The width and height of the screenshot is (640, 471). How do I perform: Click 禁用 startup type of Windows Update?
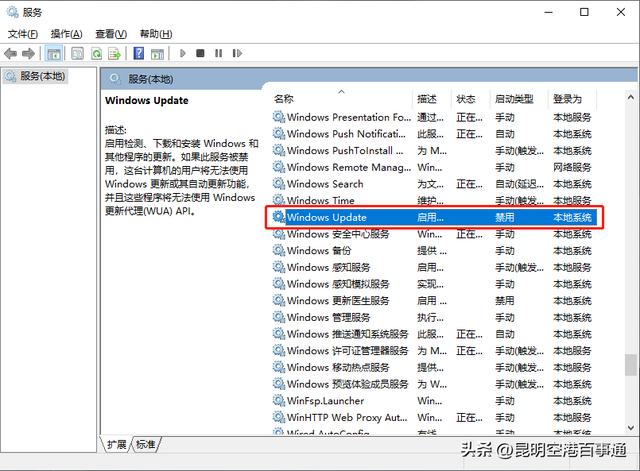[504, 217]
